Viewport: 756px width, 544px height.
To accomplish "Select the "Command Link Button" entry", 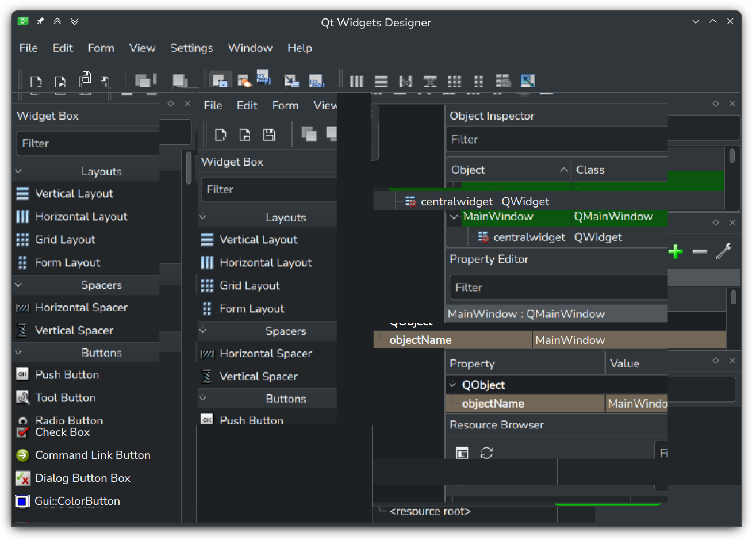I will [x=93, y=455].
